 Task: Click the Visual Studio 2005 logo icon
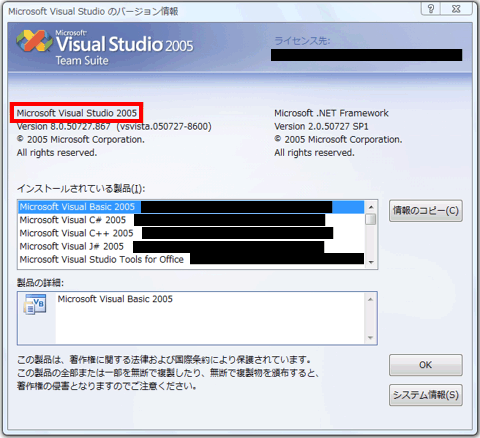[34, 41]
